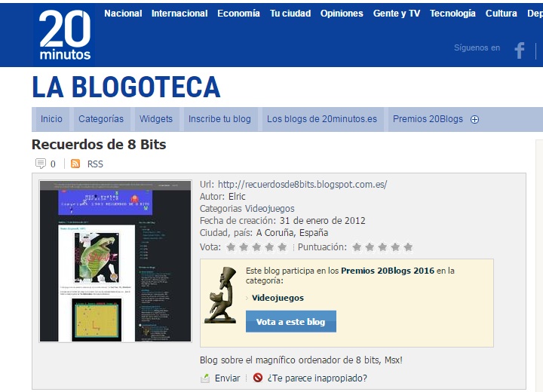Give three stars in Vota rating
This screenshot has width=543, height=392.
(256, 247)
